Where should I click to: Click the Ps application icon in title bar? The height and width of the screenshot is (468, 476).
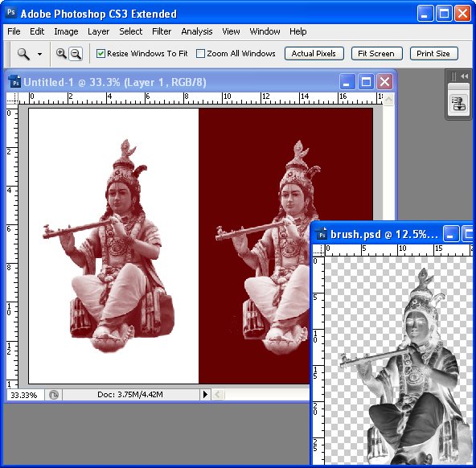11,12
